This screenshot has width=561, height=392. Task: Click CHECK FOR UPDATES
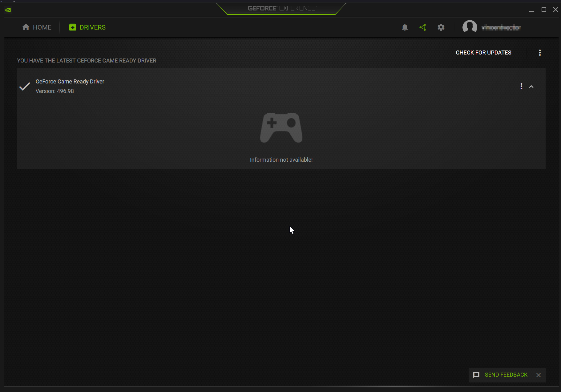tap(483, 53)
